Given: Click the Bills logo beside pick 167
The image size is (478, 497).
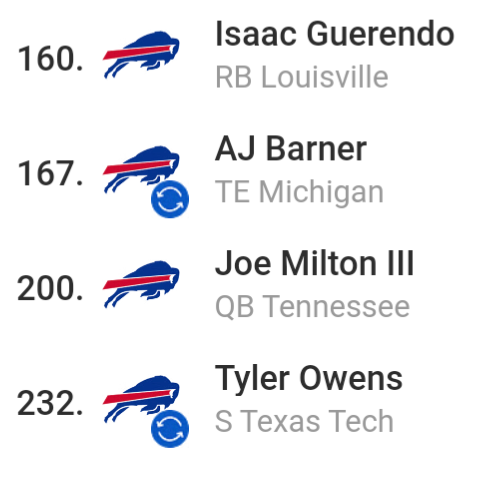Looking at the screenshot, I should point(141,170).
